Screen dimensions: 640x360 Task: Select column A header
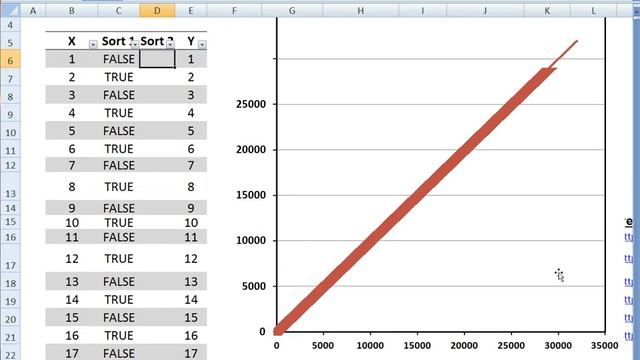[33, 11]
